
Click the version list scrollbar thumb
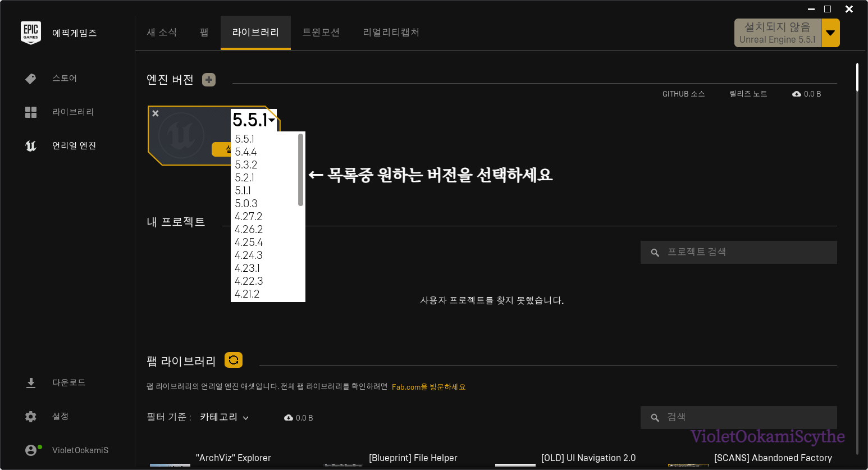tap(301, 170)
